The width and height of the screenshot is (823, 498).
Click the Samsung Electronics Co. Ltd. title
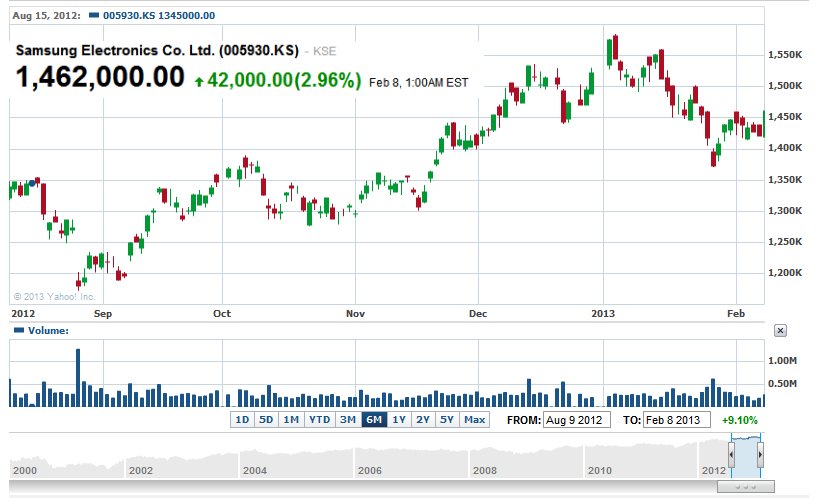click(x=157, y=50)
